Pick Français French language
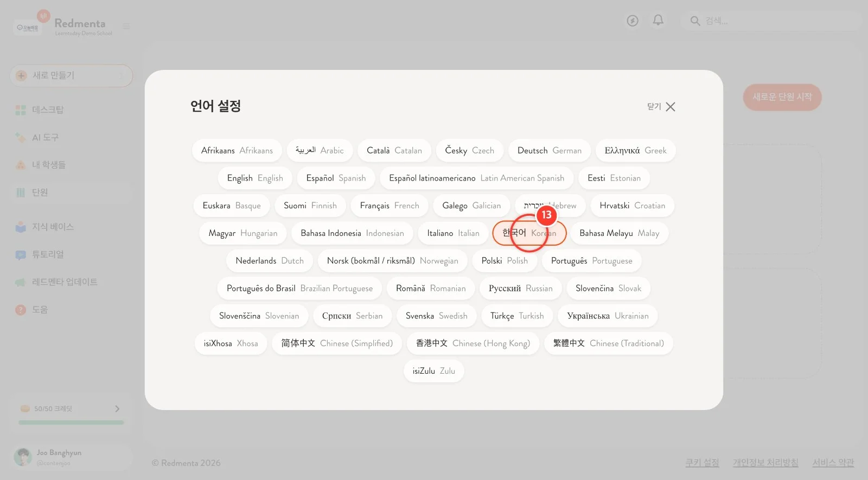The height and width of the screenshot is (480, 868). point(390,206)
